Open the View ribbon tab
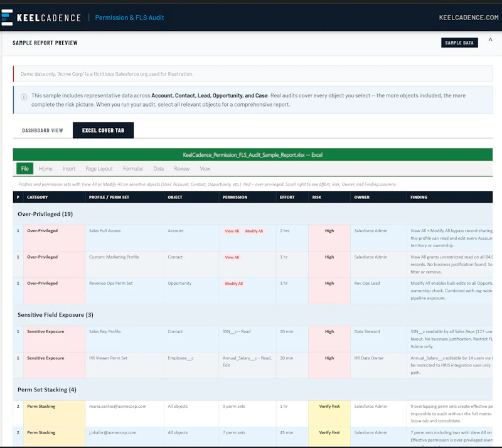 click(x=205, y=168)
